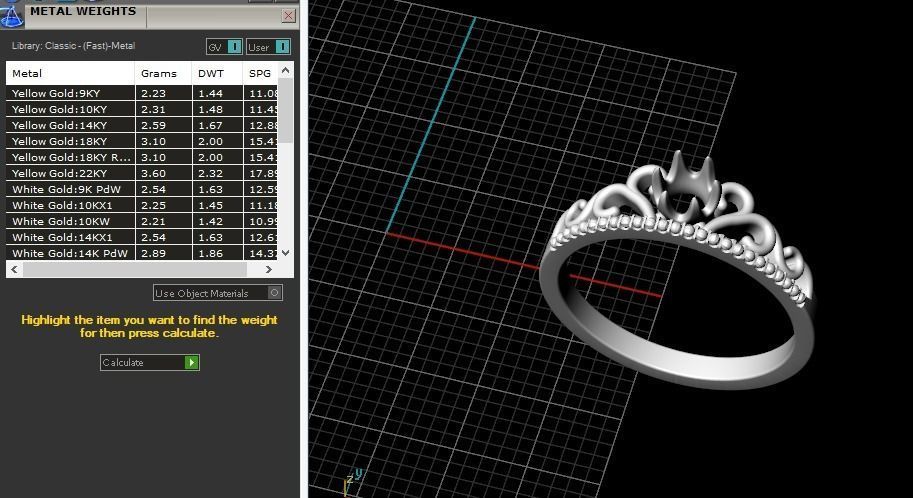The height and width of the screenshot is (498, 913).
Task: Select the White Gold:9K PdW row
Action: pos(141,189)
